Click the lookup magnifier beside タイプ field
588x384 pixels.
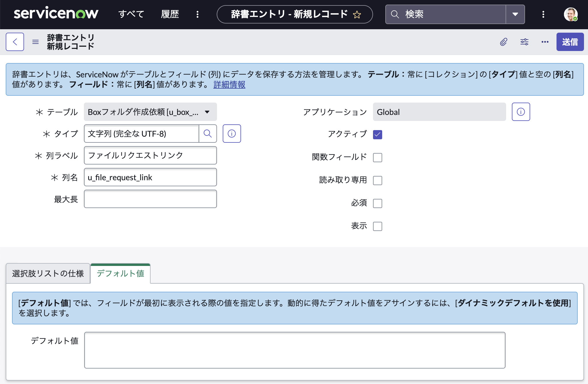tap(208, 134)
